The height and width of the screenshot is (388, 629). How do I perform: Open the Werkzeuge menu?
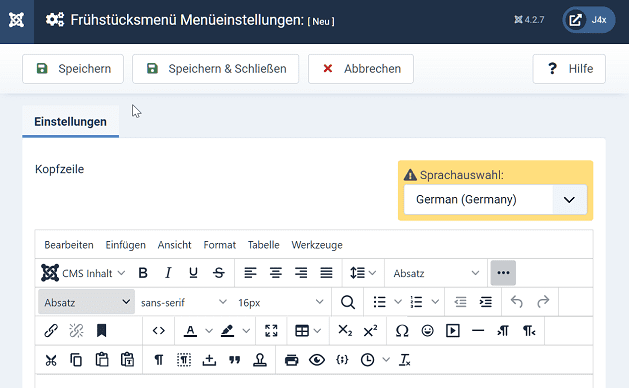pyautogui.click(x=317, y=245)
